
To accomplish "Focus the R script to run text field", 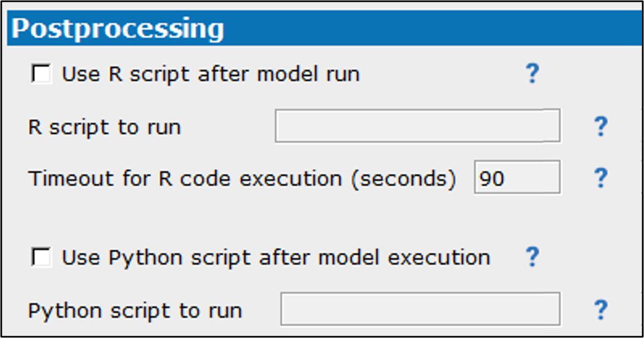I will point(418,126).
